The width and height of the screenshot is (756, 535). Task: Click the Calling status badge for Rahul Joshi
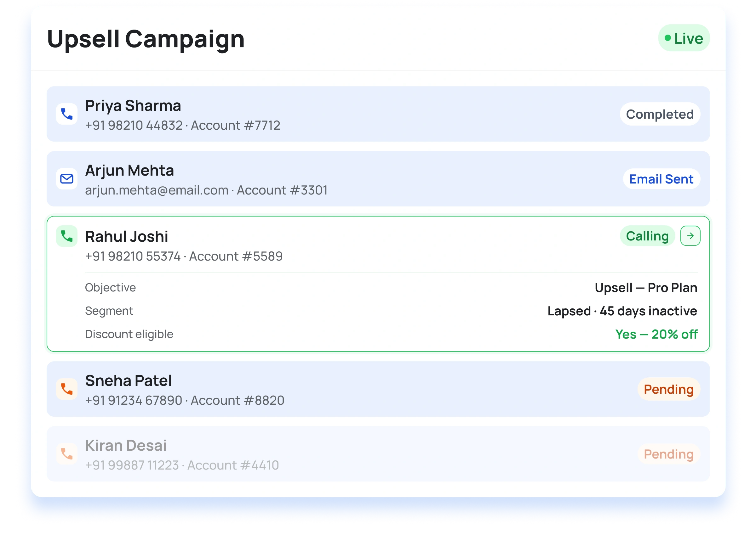647,236
